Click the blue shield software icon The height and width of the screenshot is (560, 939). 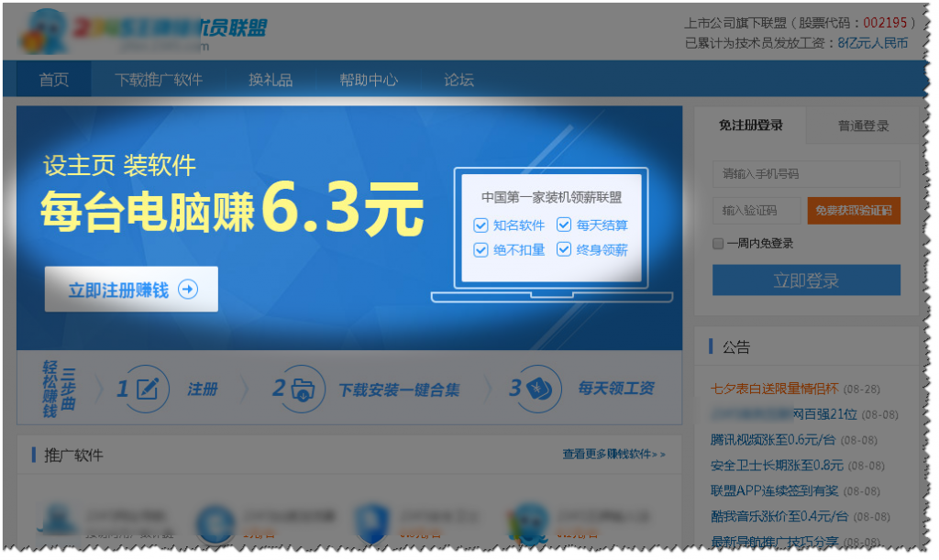(x=370, y=521)
